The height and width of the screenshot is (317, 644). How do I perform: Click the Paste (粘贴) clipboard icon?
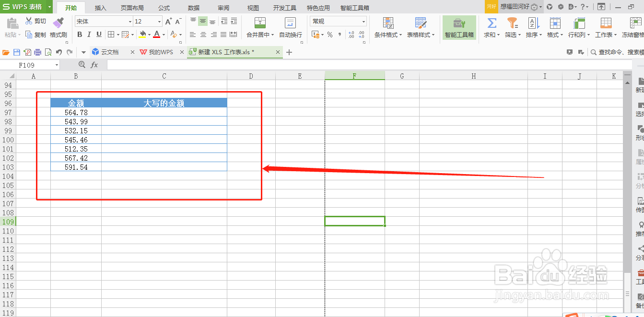pos(12,23)
